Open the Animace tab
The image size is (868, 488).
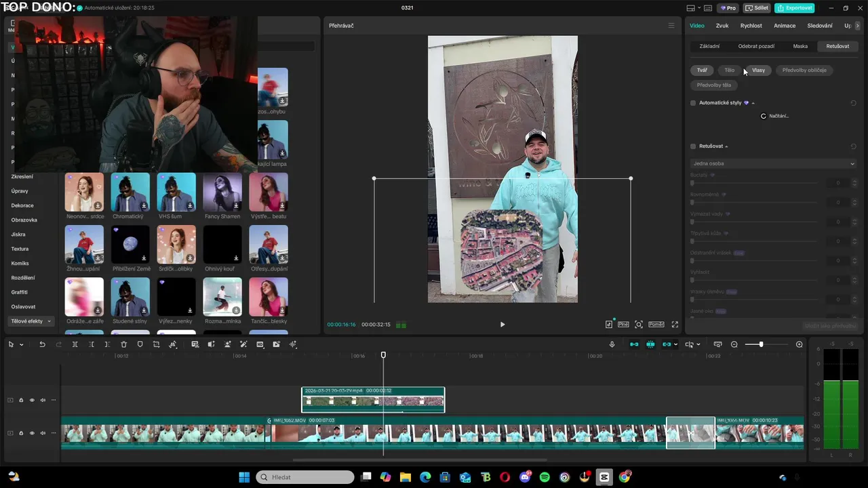(x=785, y=26)
